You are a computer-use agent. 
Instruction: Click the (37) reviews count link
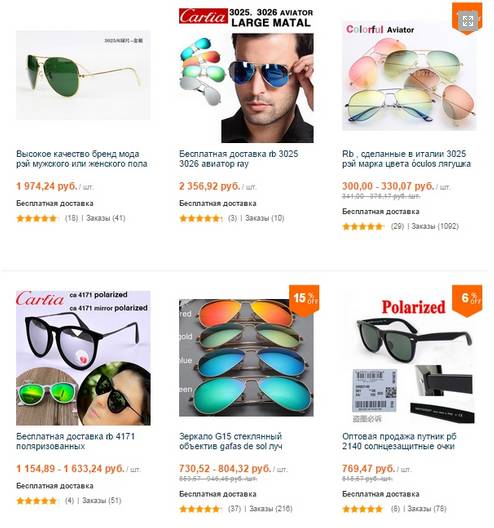[234, 508]
